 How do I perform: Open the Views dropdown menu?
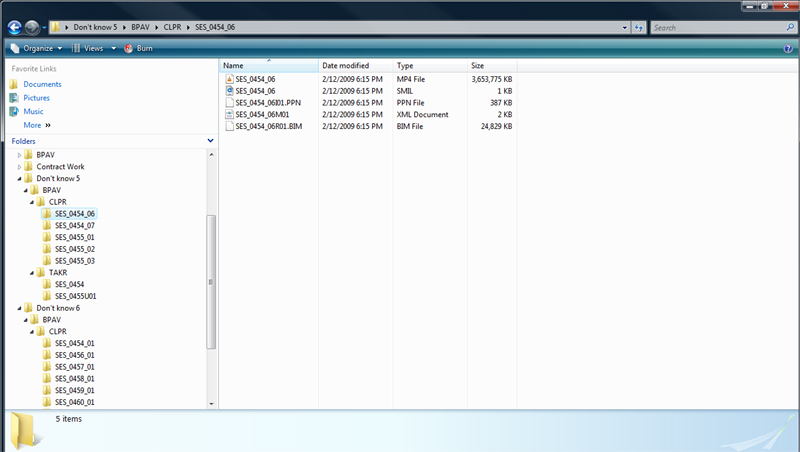91,48
